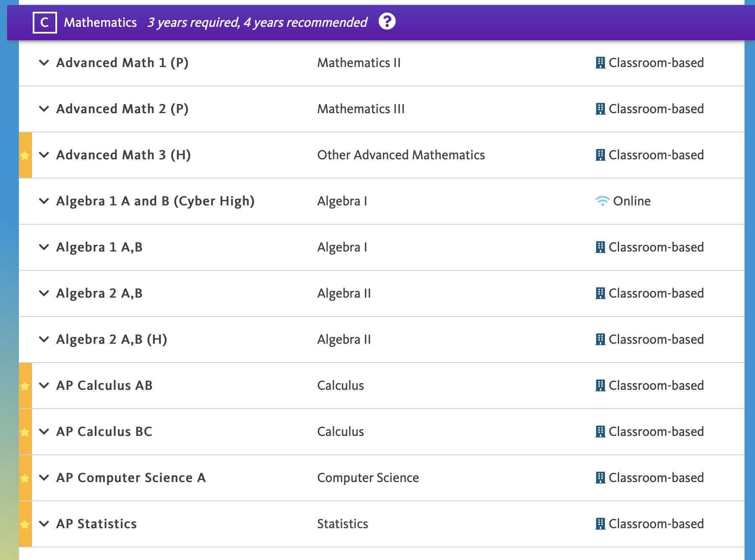Open the Mathematics help question mark icon

coord(387,21)
